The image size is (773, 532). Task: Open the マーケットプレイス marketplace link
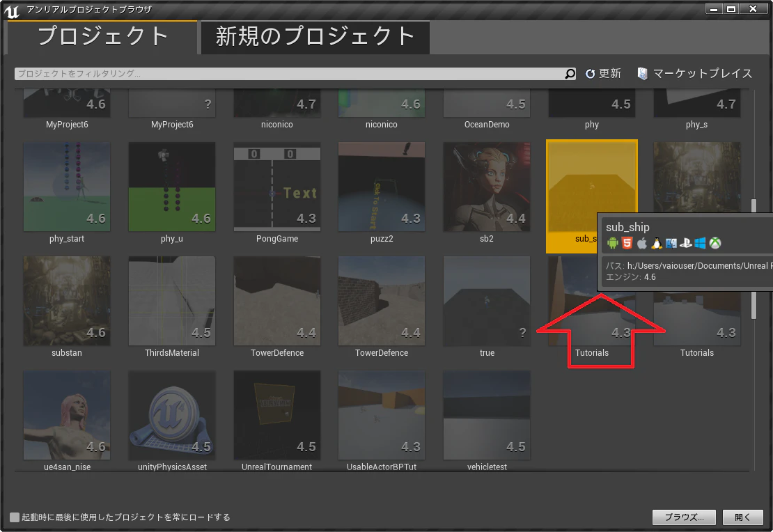(694, 74)
